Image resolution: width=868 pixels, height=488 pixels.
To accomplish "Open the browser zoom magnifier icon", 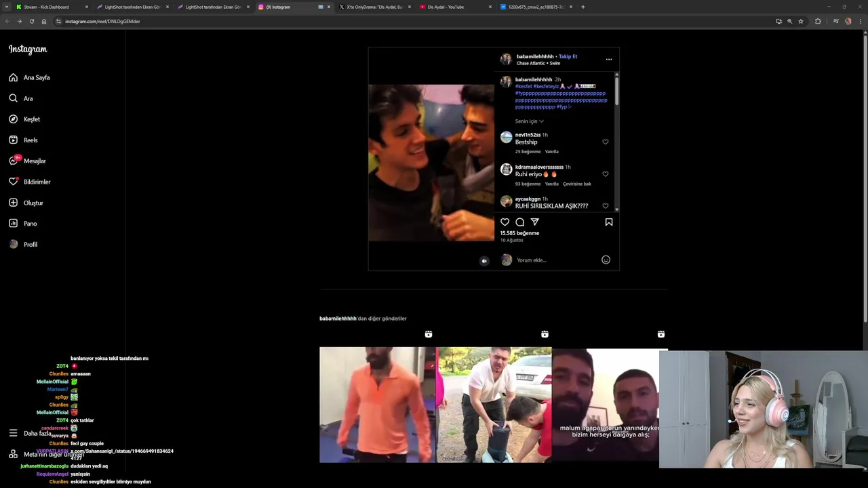I will pyautogui.click(x=789, y=21).
